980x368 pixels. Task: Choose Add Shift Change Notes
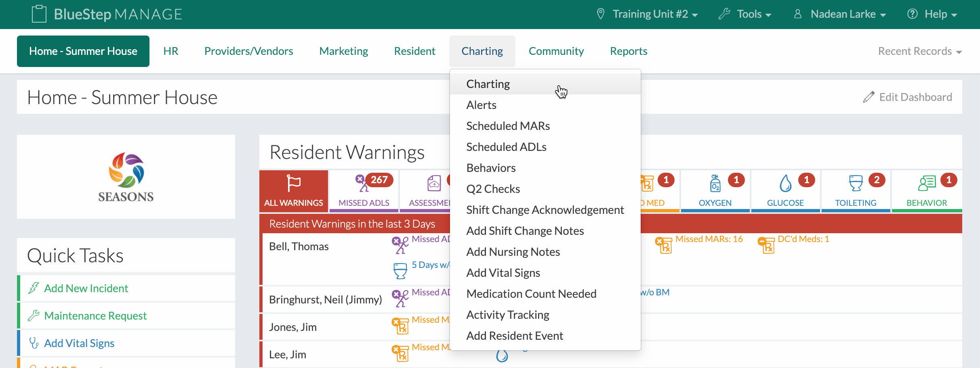[545, 231]
